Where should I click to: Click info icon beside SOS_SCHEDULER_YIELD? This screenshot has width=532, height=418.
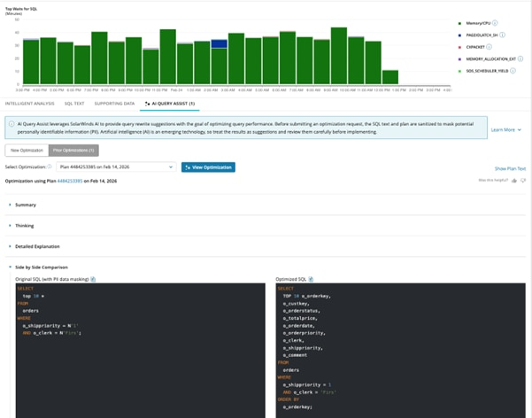pos(513,70)
